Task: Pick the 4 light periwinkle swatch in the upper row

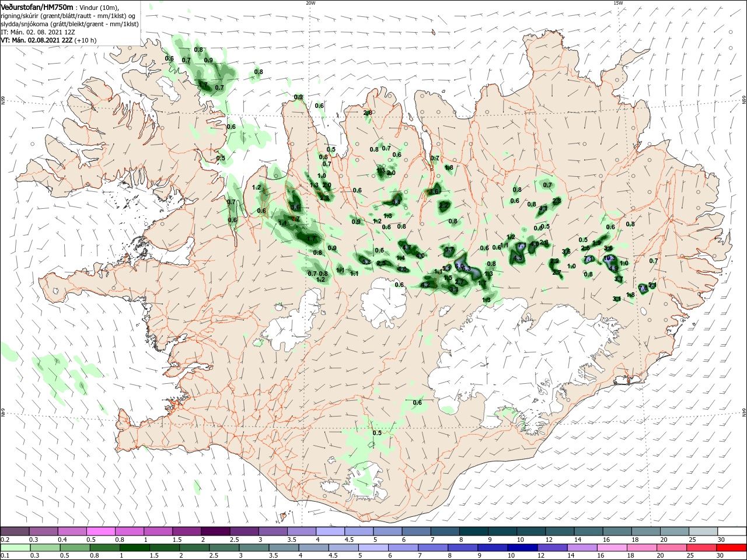Action: (x=330, y=531)
